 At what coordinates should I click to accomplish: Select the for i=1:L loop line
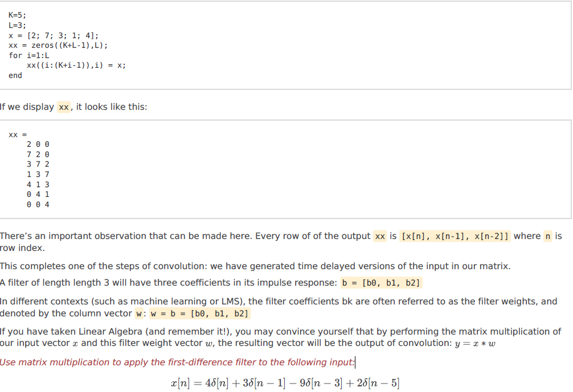28,55
